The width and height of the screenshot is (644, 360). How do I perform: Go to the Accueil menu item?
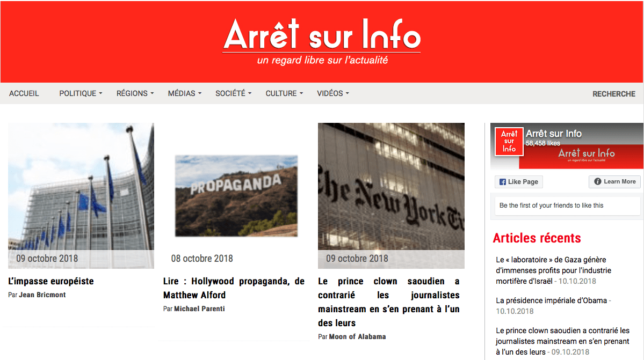pyautogui.click(x=24, y=93)
